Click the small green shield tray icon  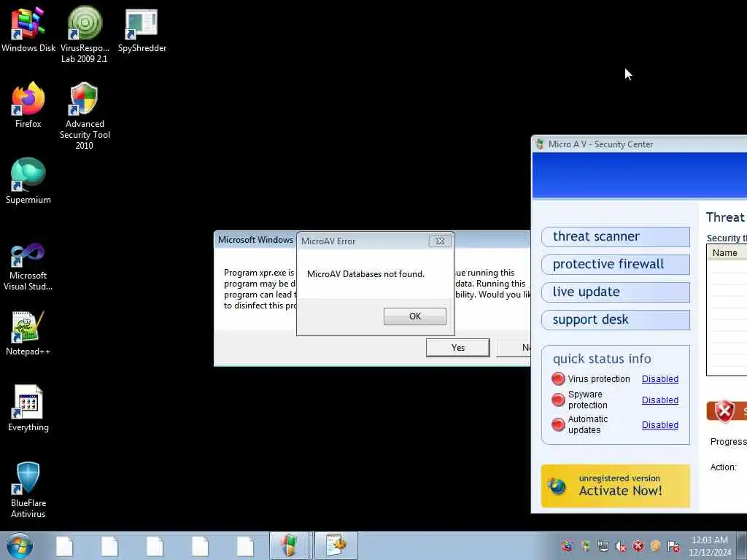[586, 546]
